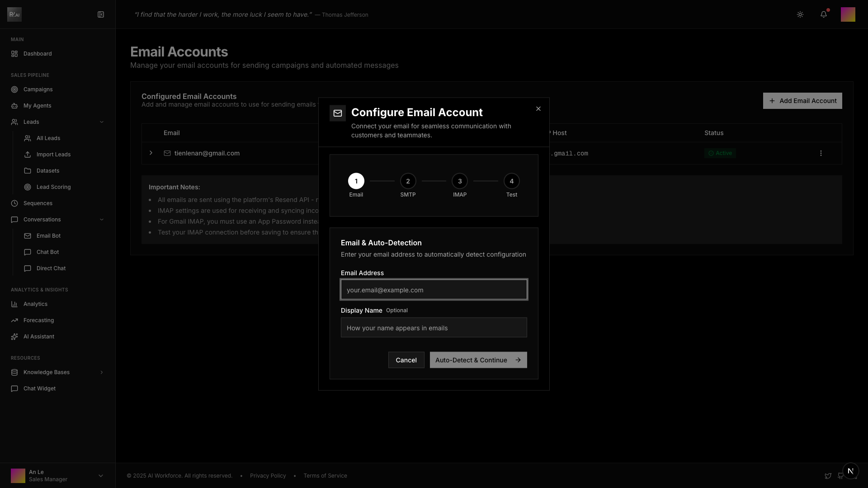Toggle light/dark theme sun icon
The height and width of the screenshot is (488, 868).
(800, 14)
